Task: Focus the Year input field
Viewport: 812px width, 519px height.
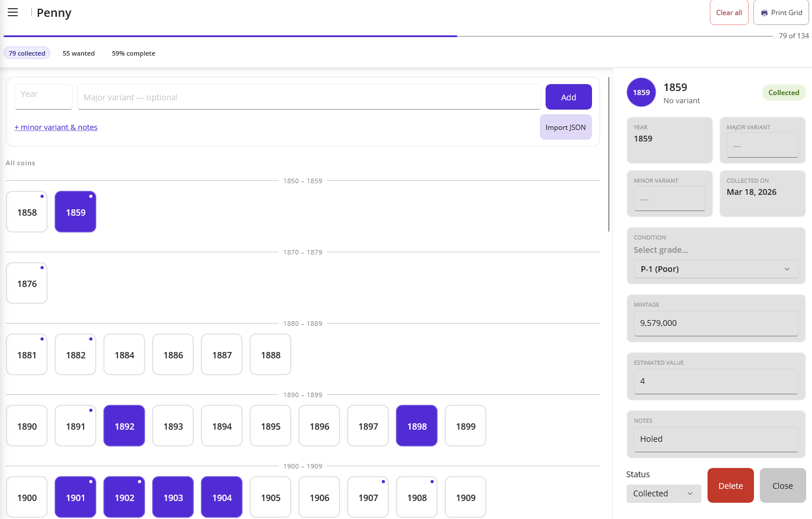Action: (x=44, y=97)
